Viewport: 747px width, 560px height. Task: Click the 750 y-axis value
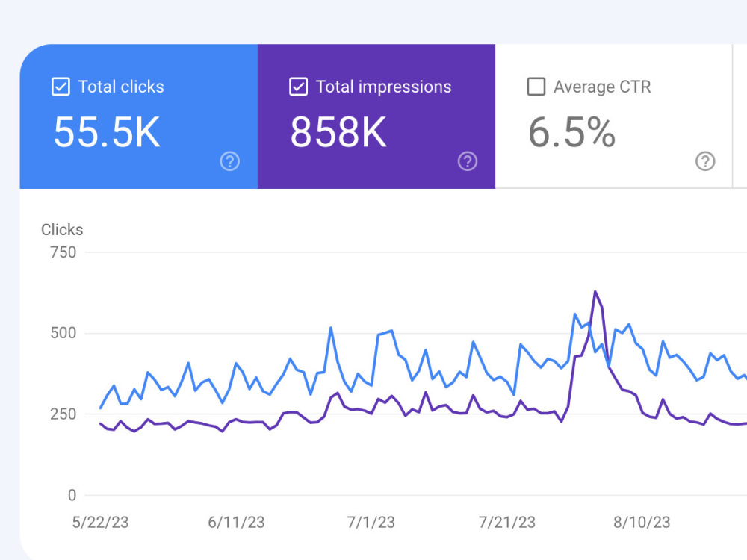pos(63,252)
